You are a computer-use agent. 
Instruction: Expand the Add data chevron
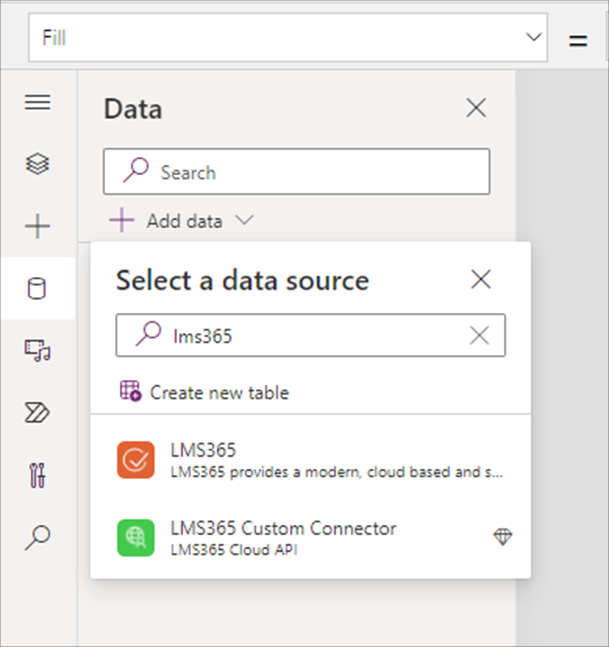[245, 221]
